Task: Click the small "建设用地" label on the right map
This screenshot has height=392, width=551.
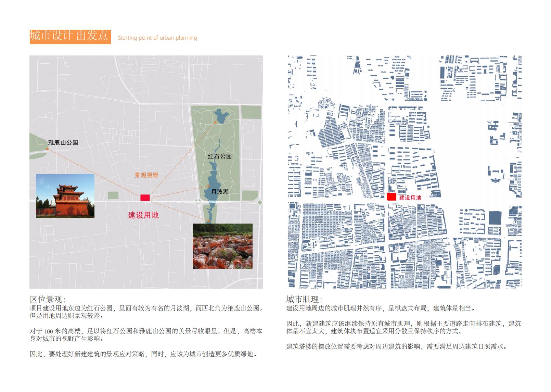Action: (410, 198)
